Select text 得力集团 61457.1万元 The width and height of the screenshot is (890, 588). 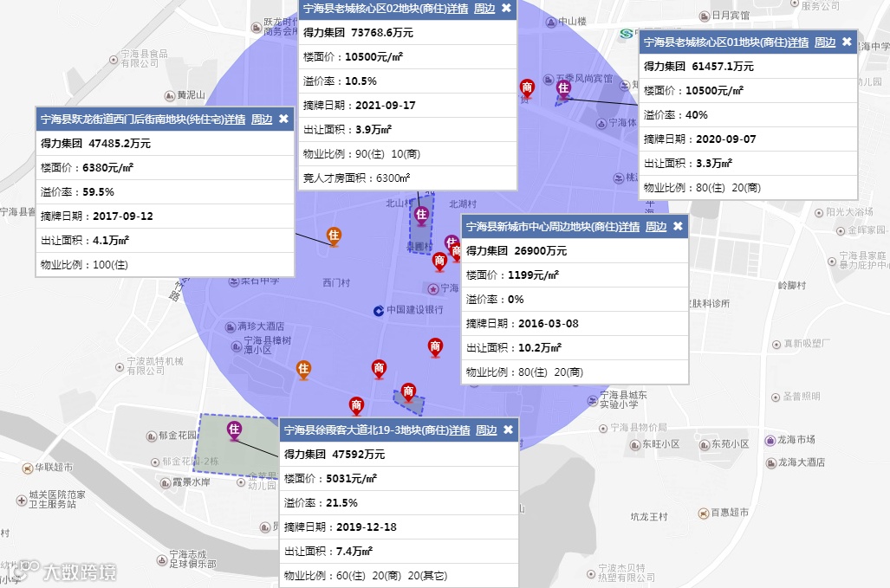[x=698, y=66]
